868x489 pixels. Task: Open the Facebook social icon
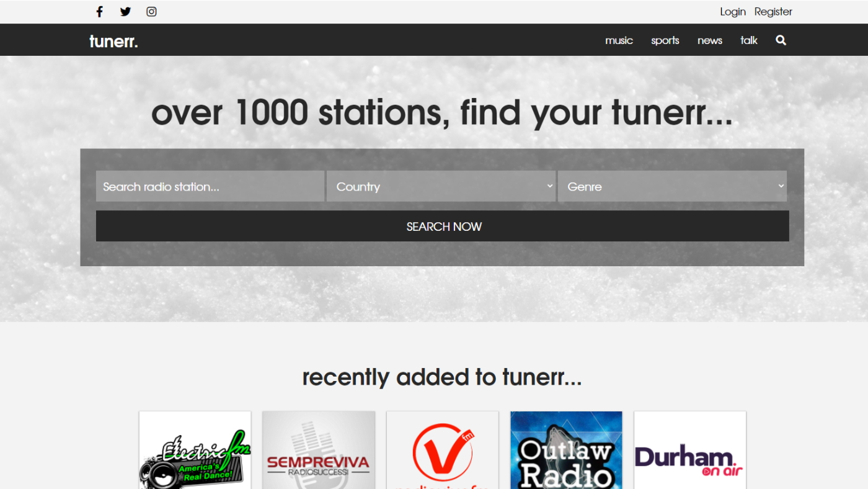(99, 11)
